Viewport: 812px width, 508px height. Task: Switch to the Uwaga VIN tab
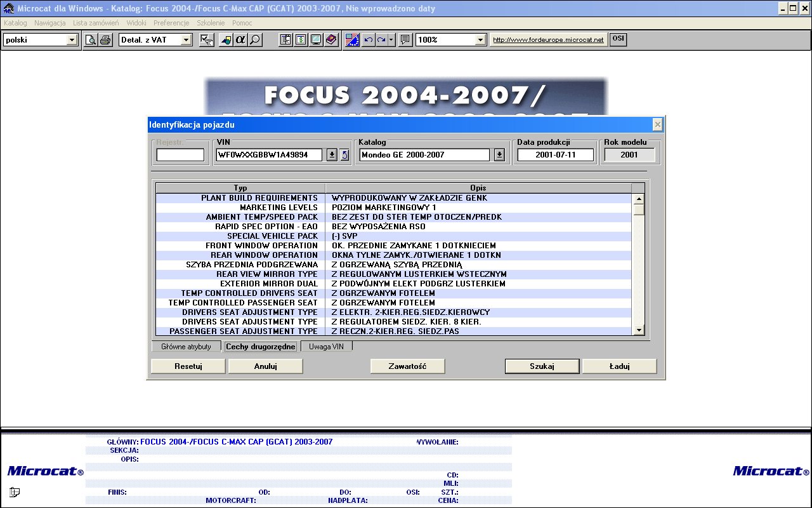tap(326, 347)
